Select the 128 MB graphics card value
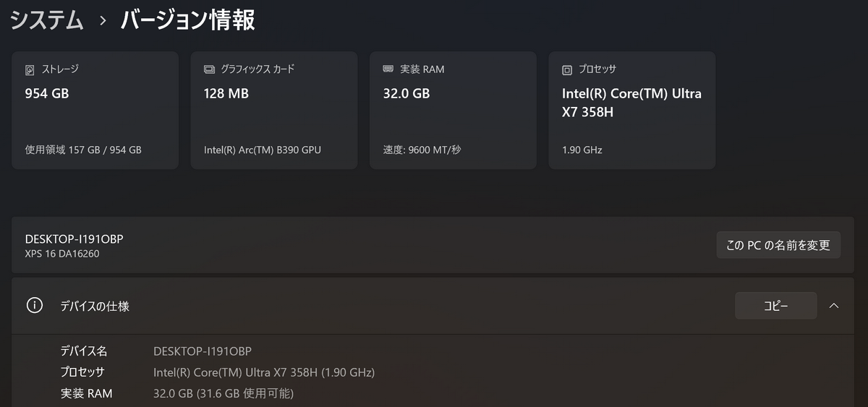Screen dimensions: 868x407 [226, 93]
